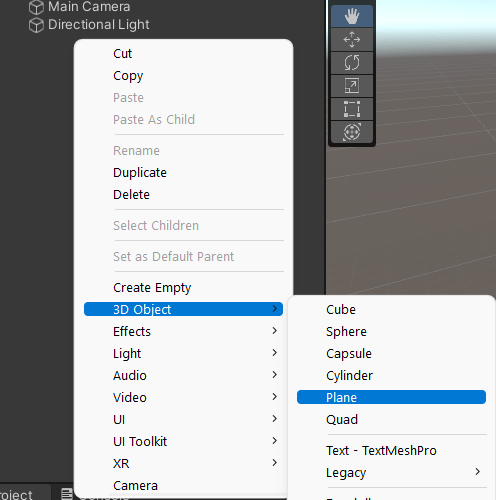Create a Sphere 3D object

[391, 332]
